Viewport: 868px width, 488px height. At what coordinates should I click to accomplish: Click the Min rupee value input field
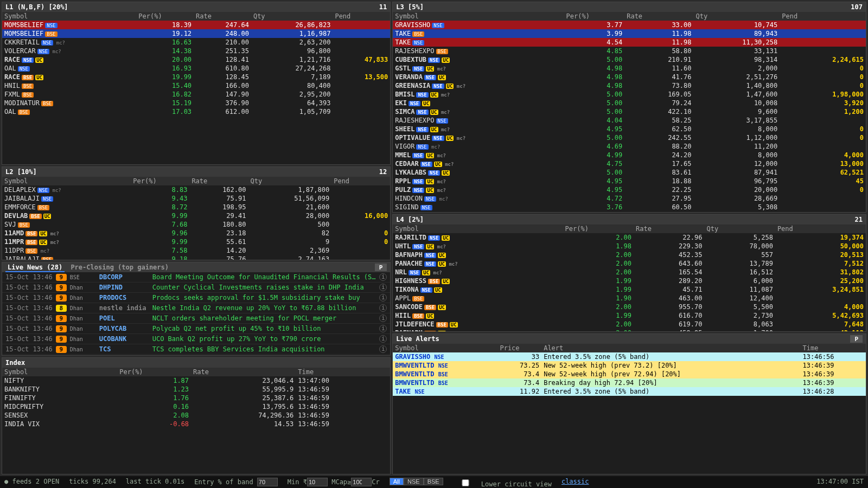pos(317,482)
